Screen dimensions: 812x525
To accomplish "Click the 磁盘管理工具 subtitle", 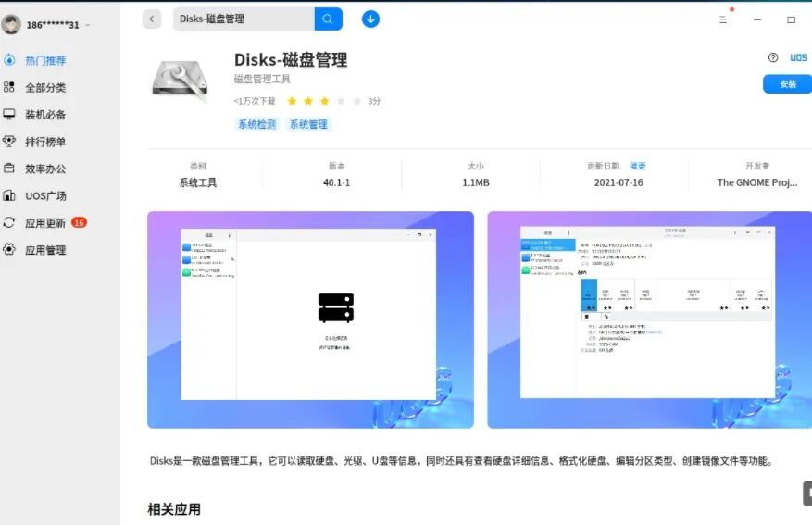I will (262, 79).
